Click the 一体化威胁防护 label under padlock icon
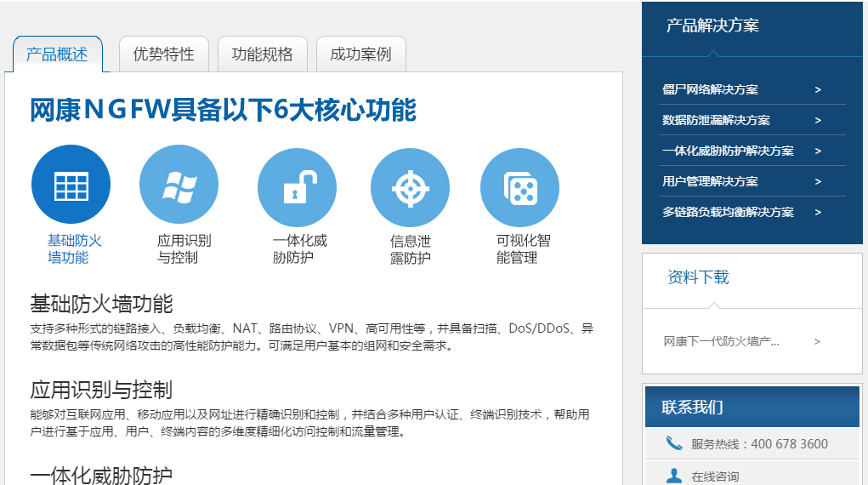 point(299,248)
